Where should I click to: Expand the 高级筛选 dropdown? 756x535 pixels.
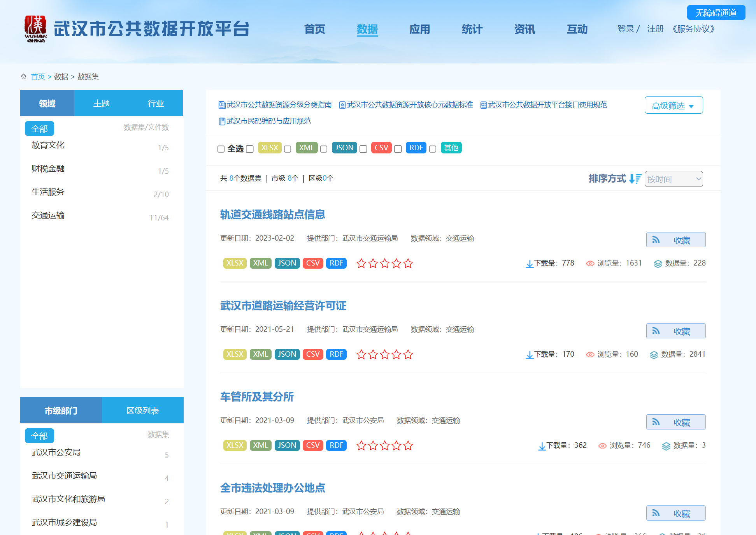pos(674,105)
